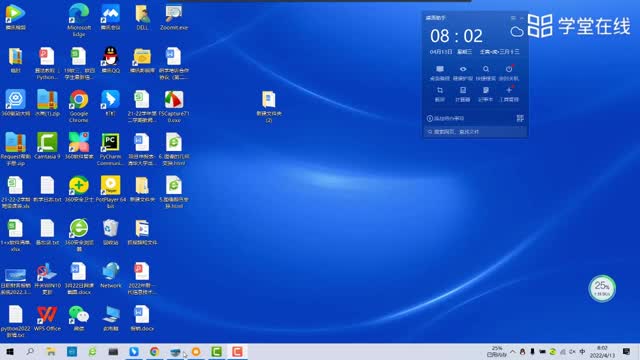Open the Request help manual zip file
The image size is (640, 360).
point(16,149)
